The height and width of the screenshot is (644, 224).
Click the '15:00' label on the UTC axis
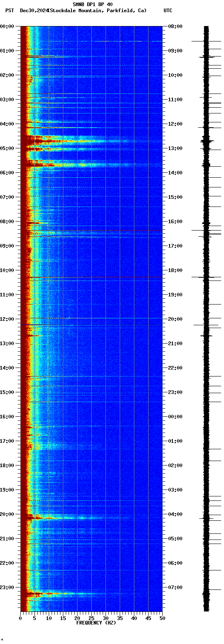click(x=175, y=197)
